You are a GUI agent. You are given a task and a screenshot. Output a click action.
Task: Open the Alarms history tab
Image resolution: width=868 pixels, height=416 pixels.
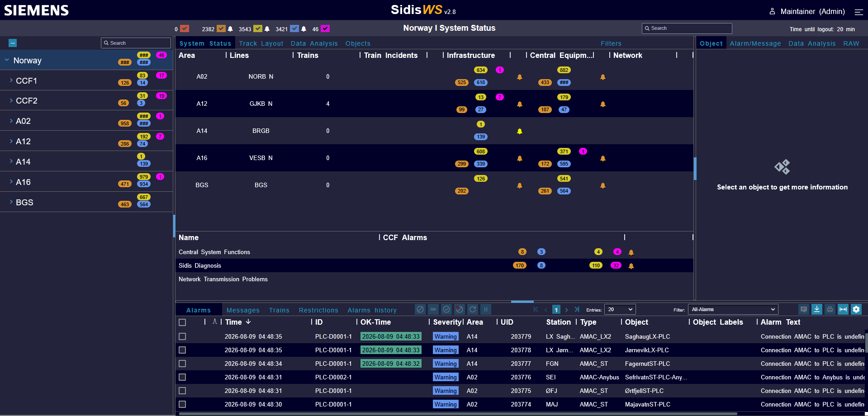[x=372, y=310]
